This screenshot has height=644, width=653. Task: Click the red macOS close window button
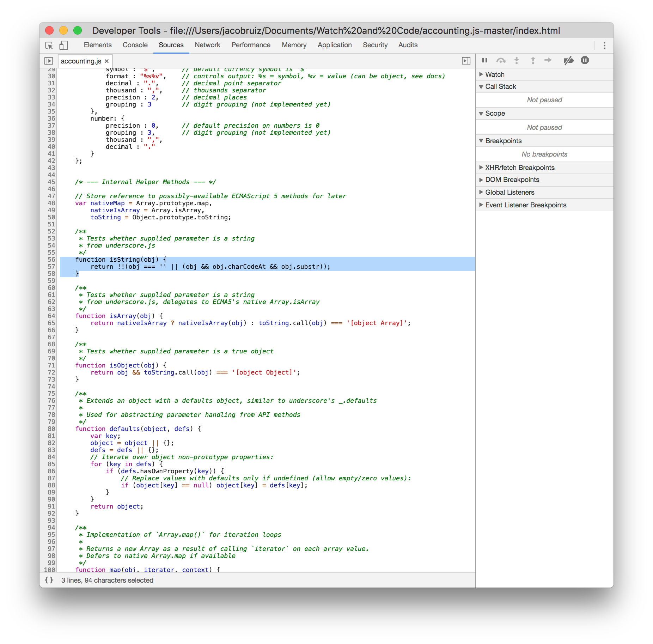tap(49, 30)
